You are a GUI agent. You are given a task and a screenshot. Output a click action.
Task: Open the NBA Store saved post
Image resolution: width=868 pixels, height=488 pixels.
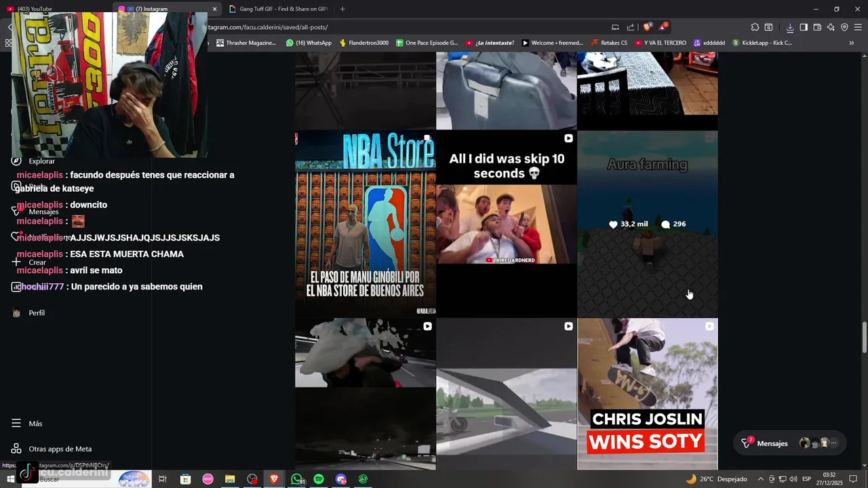(365, 224)
